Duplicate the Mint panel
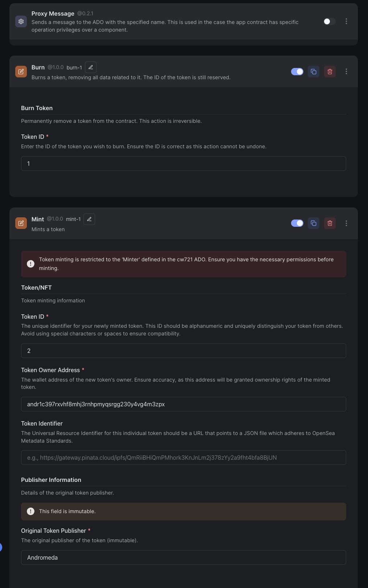368x588 pixels. coord(314,223)
